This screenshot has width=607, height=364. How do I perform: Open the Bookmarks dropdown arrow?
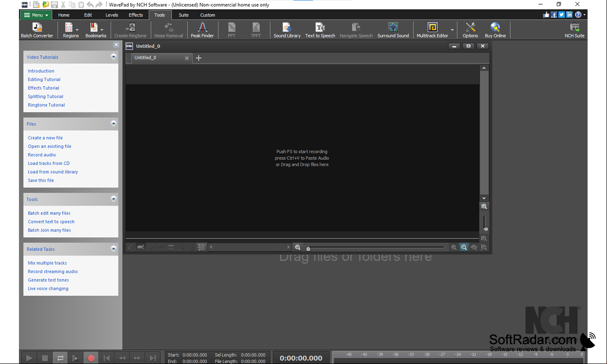click(x=102, y=30)
